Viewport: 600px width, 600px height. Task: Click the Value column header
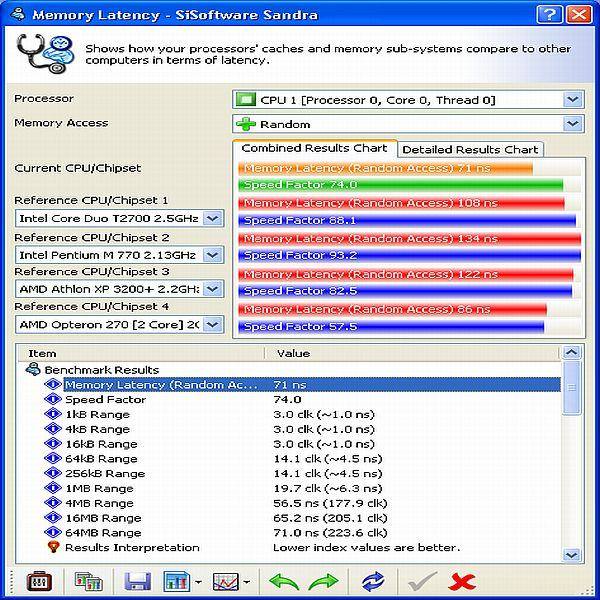point(412,353)
